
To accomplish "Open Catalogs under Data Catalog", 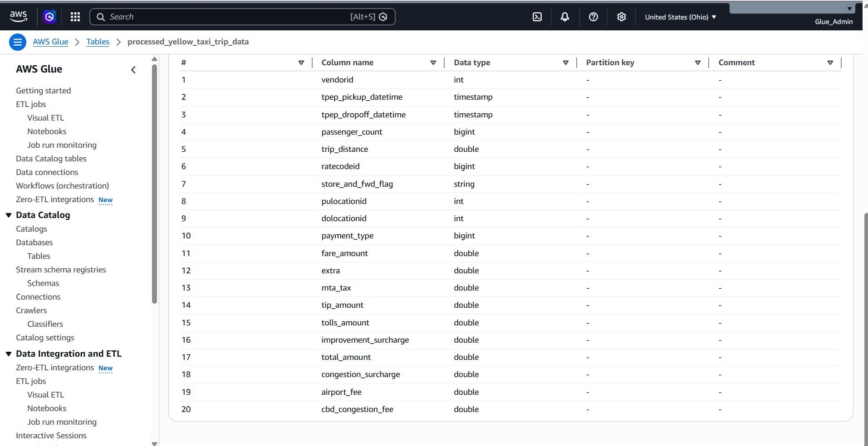I will (x=31, y=229).
